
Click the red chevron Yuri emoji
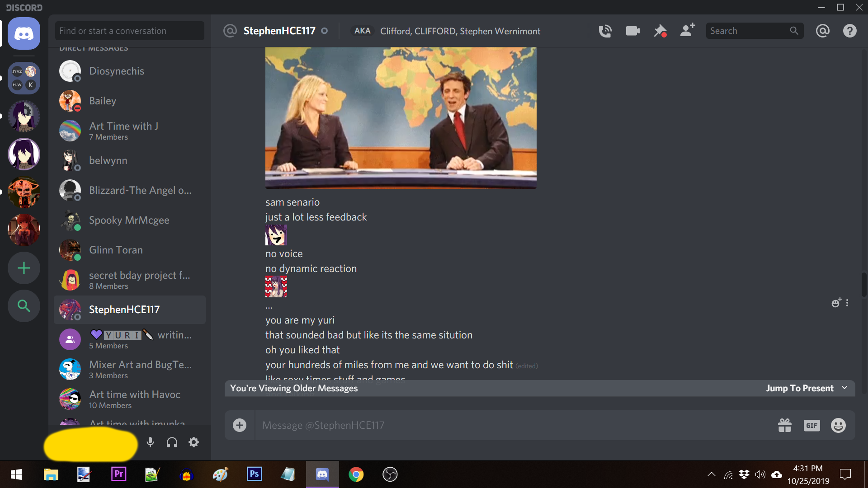coord(276,286)
